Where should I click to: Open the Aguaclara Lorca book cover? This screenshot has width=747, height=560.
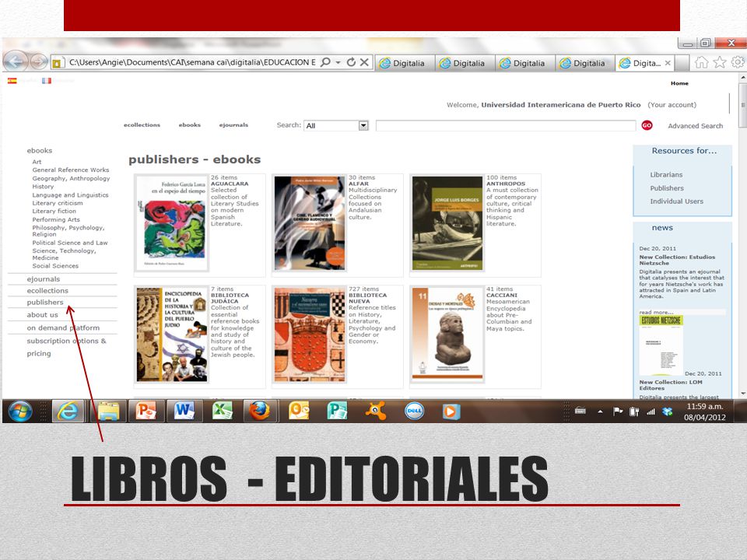[171, 223]
